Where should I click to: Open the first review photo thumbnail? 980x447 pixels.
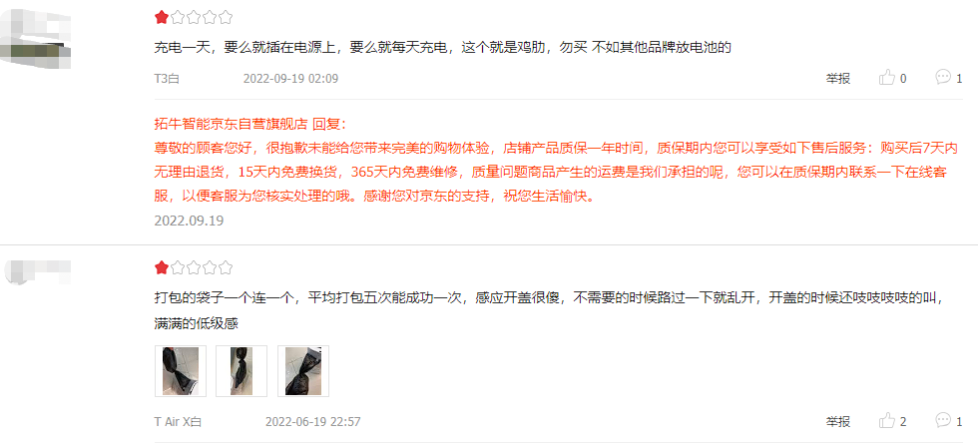[x=181, y=371]
